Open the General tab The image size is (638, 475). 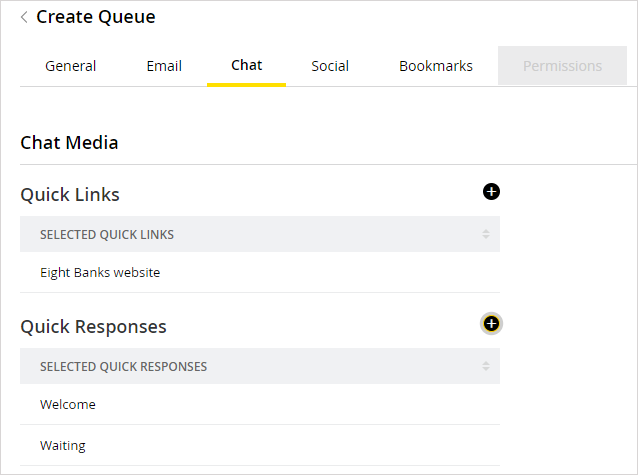(70, 66)
